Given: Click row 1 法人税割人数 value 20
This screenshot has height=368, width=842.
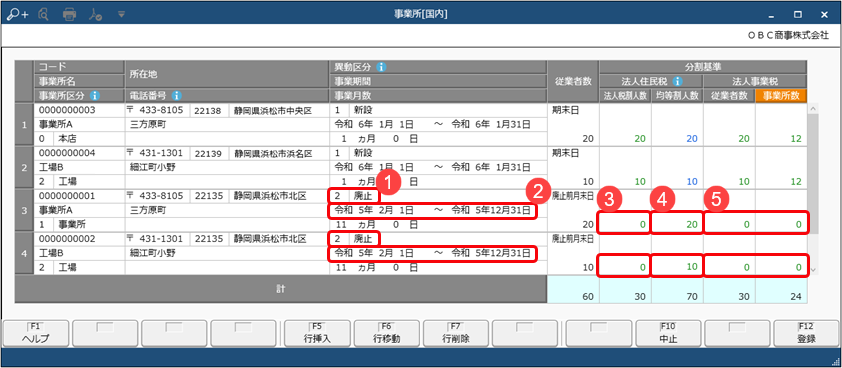Looking at the screenshot, I should tap(625, 139).
